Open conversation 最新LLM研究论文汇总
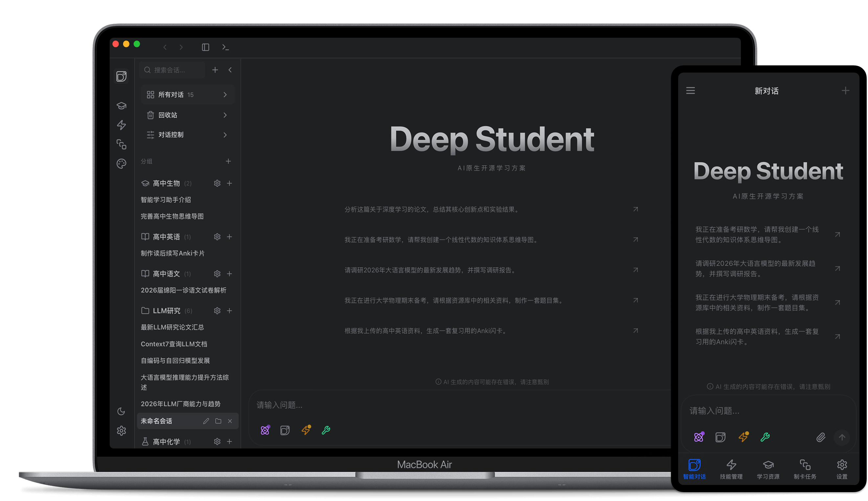This screenshot has height=501, width=868. pyautogui.click(x=172, y=327)
